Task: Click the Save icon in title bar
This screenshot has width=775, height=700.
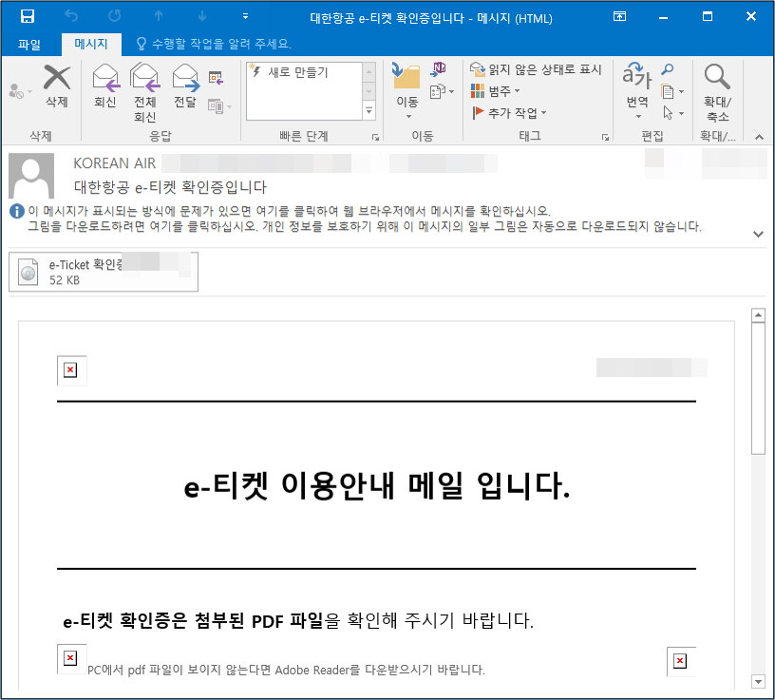Action: 28,16
